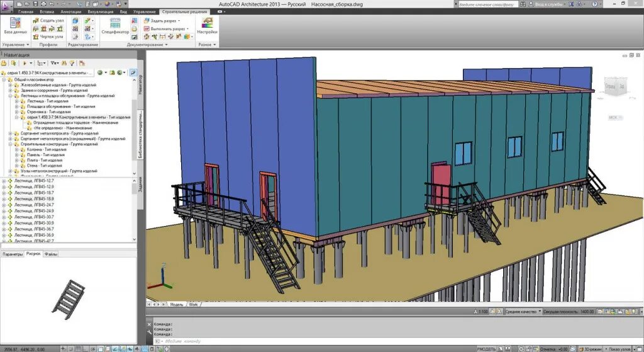This screenshot has height=352, width=644.
Task: Collapse Лестницы и площадки обслуживания node
Action: 10,96
